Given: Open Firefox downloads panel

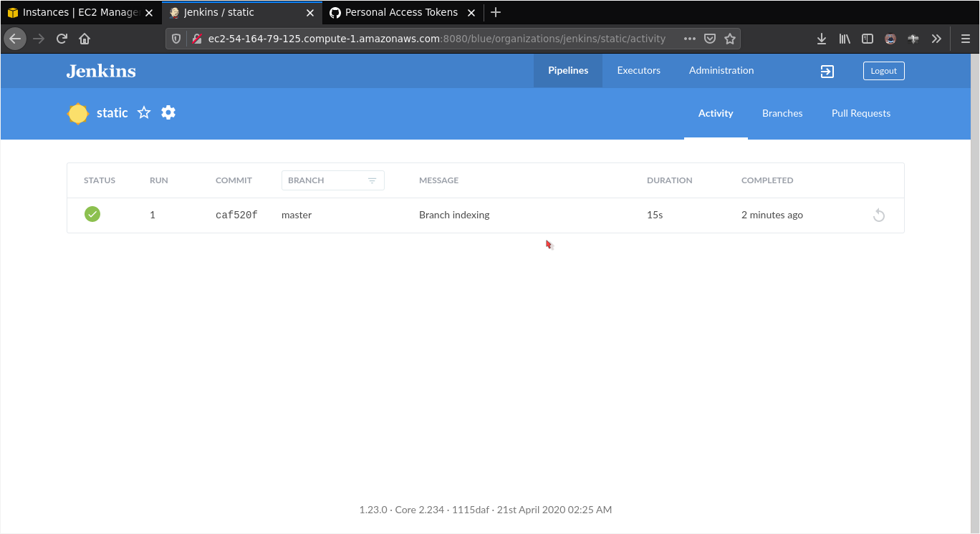Looking at the screenshot, I should 822,39.
